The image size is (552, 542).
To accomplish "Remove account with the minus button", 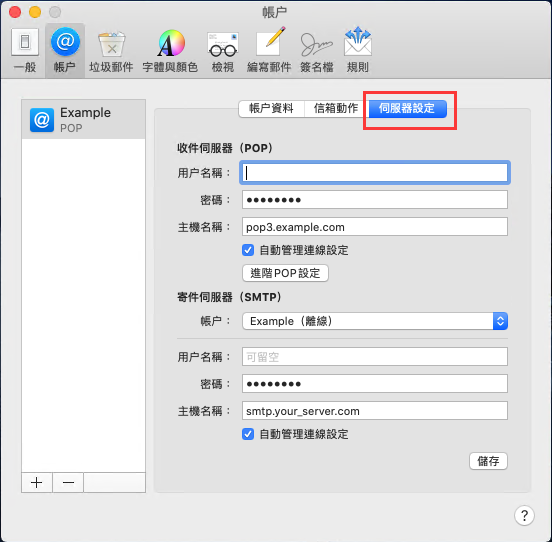I will [x=68, y=482].
